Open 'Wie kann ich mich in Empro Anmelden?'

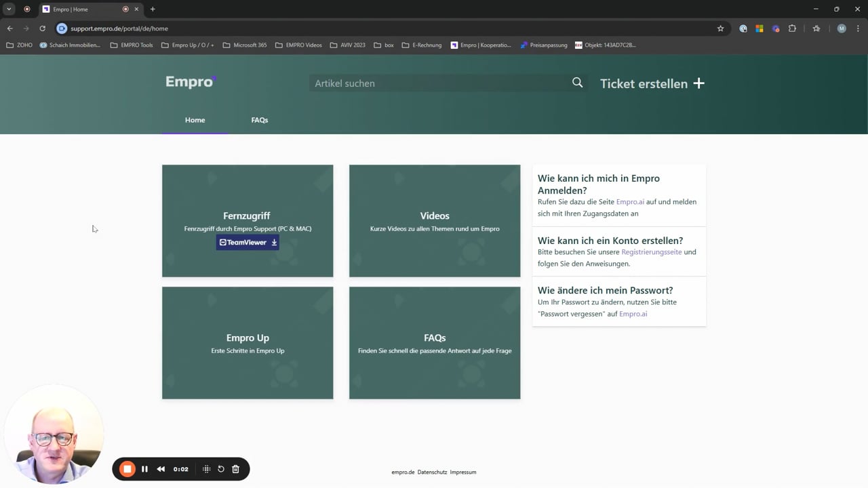click(x=599, y=184)
